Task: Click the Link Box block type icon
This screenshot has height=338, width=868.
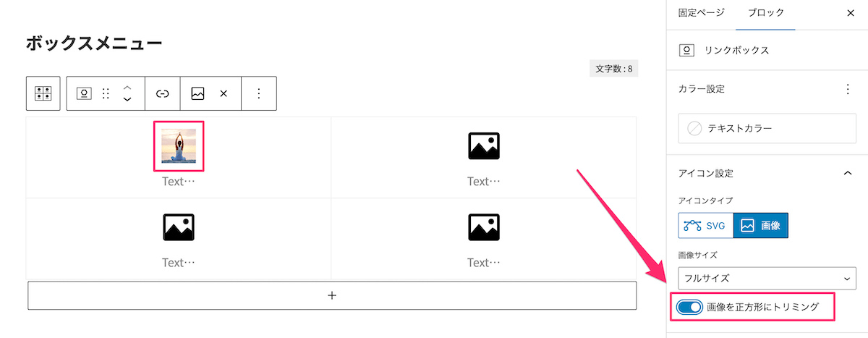Action: (85, 93)
